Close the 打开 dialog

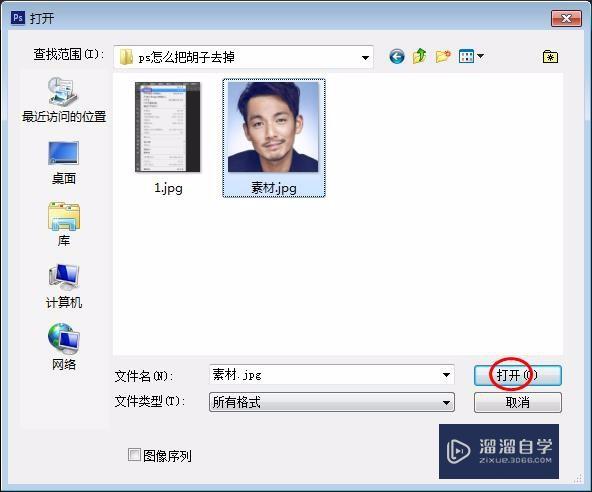pyautogui.click(x=566, y=18)
